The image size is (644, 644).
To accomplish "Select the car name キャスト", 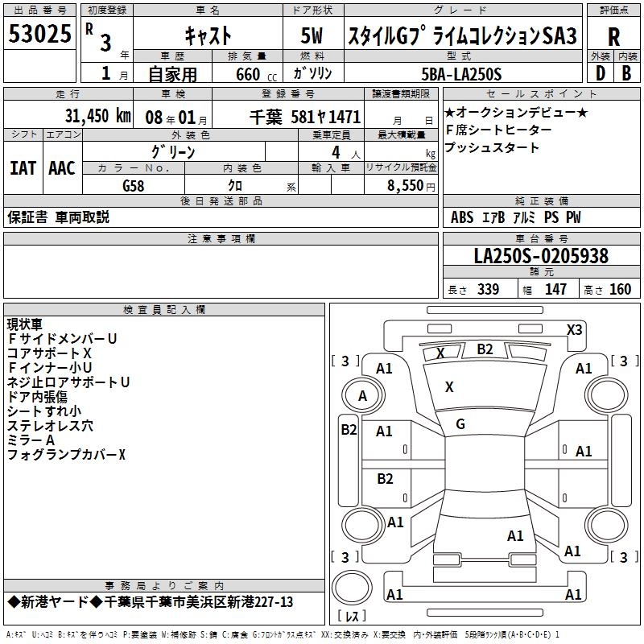I will point(208,35).
